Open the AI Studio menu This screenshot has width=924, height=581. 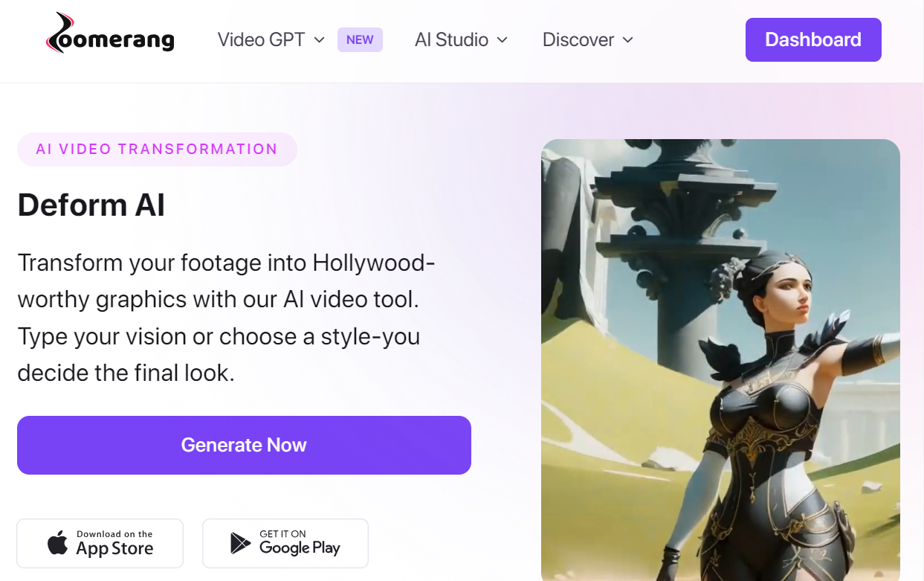click(x=451, y=40)
